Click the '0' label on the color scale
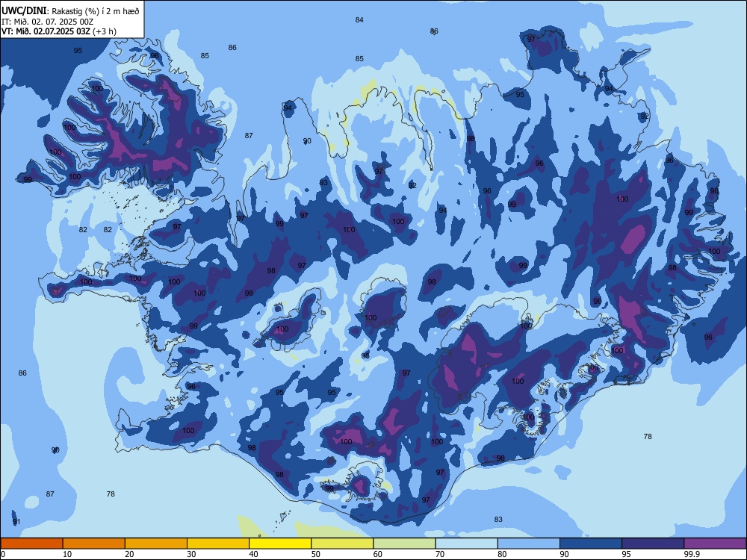747x560 pixels. [2, 554]
